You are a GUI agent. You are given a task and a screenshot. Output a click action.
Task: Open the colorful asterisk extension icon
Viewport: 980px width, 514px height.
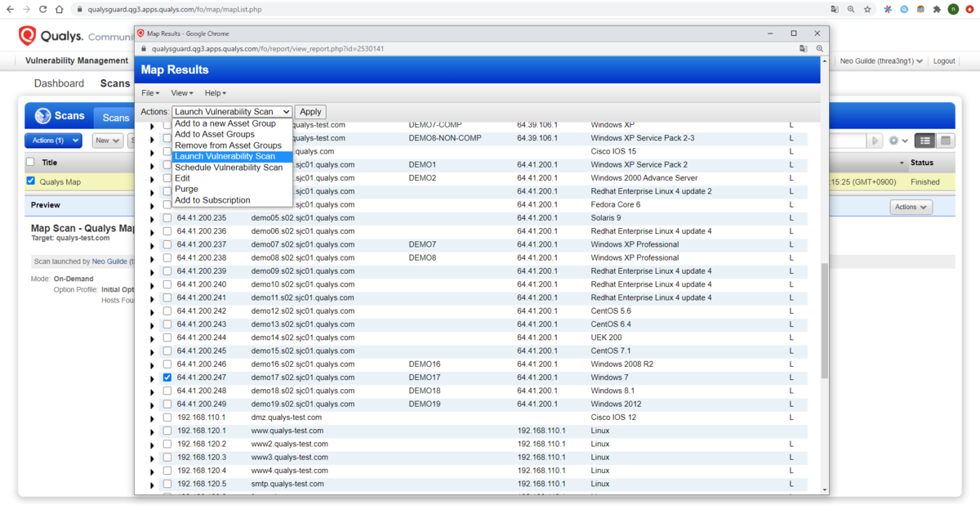pos(889,9)
